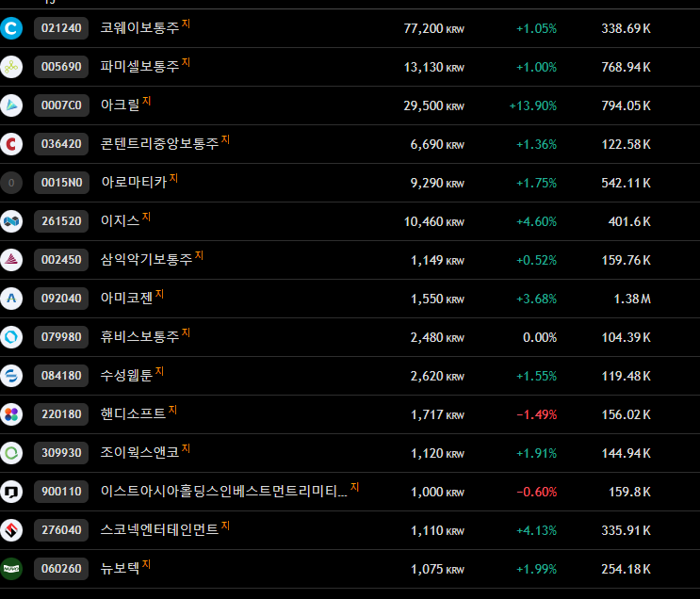Click the 콘텐트리중앙보통주 red C logo
The width and height of the screenshot is (700, 599).
point(11,144)
